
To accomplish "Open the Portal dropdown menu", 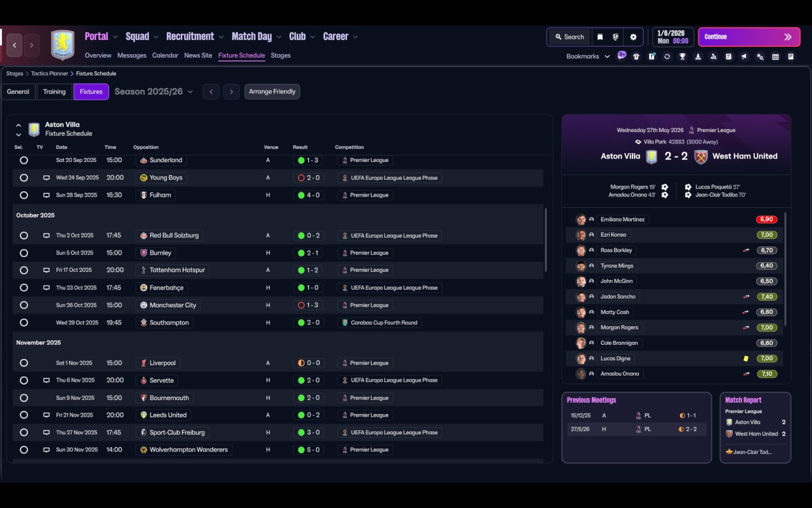I will [x=101, y=37].
